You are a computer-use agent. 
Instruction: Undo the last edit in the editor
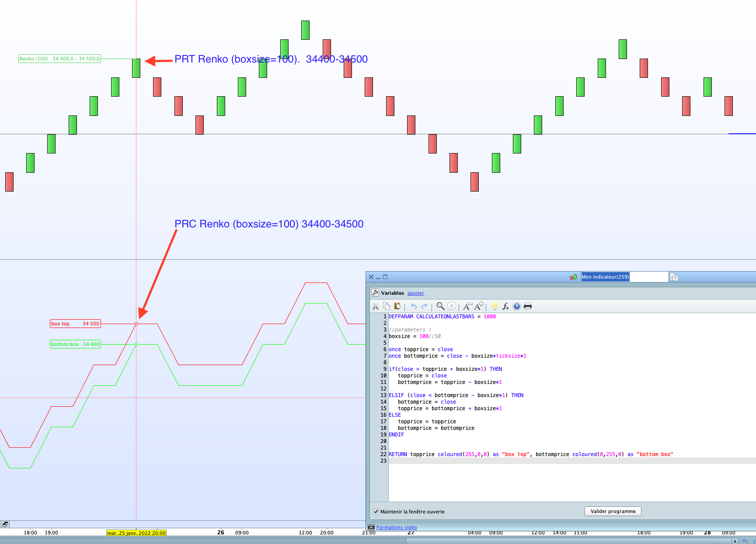413,306
